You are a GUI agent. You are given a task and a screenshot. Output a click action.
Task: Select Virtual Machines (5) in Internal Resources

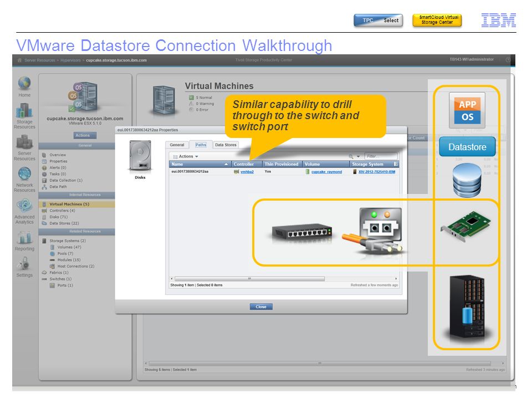(x=69, y=204)
